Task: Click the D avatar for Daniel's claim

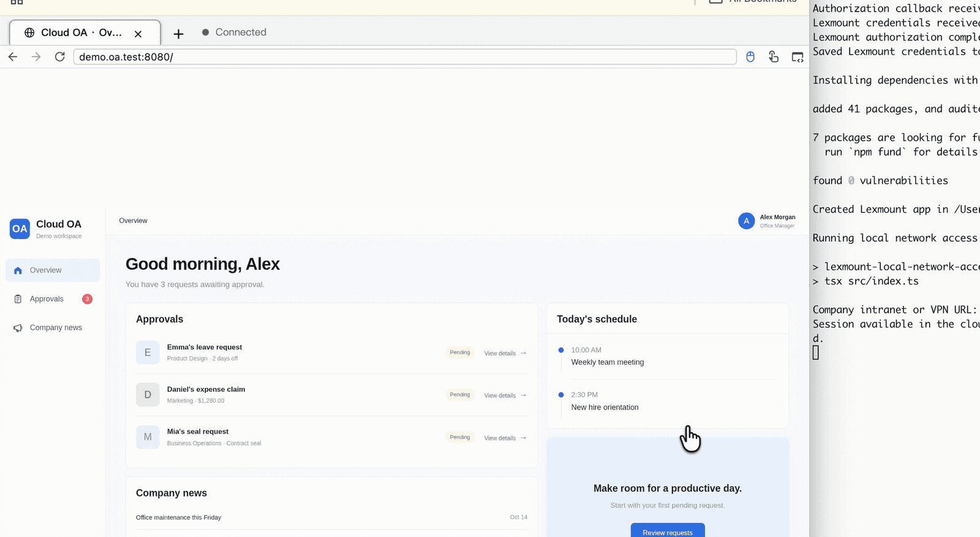Action: coord(148,395)
